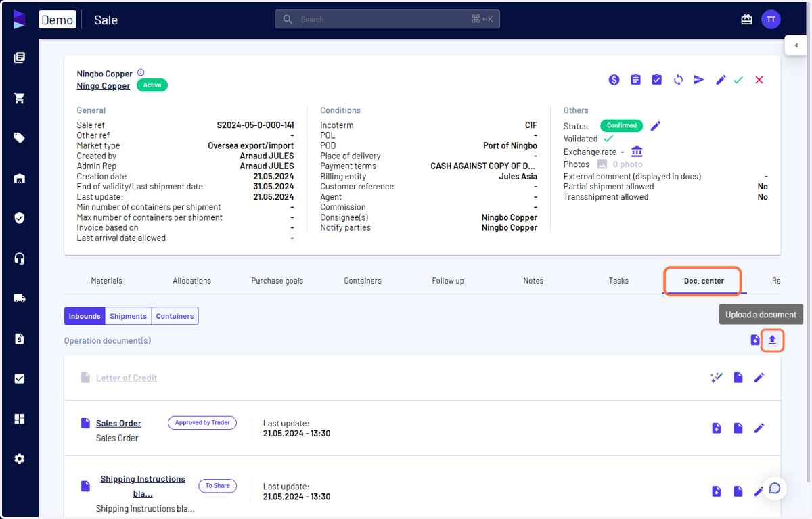This screenshot has width=812, height=519.
Task: Open the gift box icon in top bar
Action: [x=746, y=20]
